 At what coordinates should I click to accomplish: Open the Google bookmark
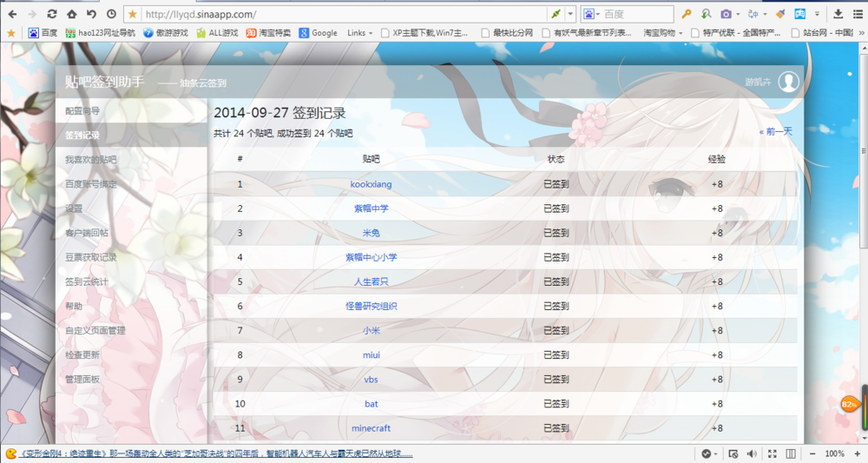(319, 33)
